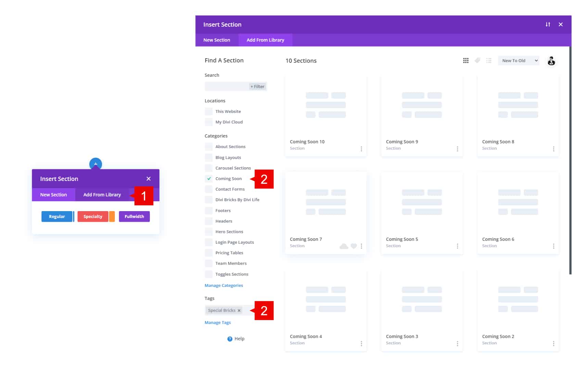The height and width of the screenshot is (365, 588).
Task: Select Add From Library tab in small popup
Action: click(x=102, y=195)
